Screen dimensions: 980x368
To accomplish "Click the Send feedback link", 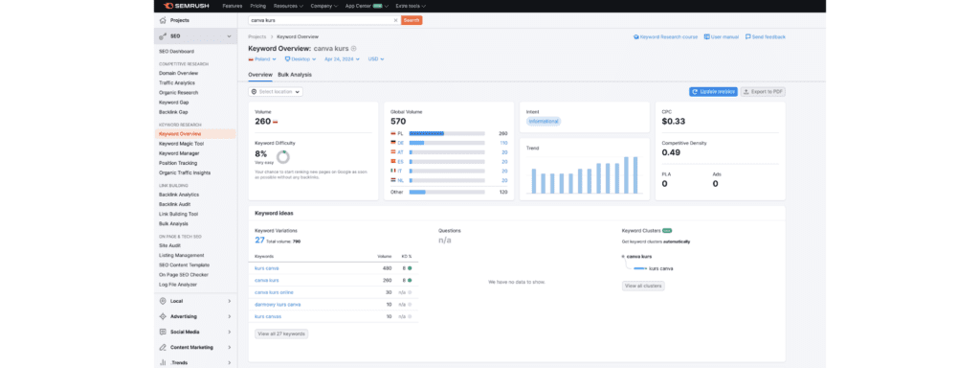I will click(765, 37).
